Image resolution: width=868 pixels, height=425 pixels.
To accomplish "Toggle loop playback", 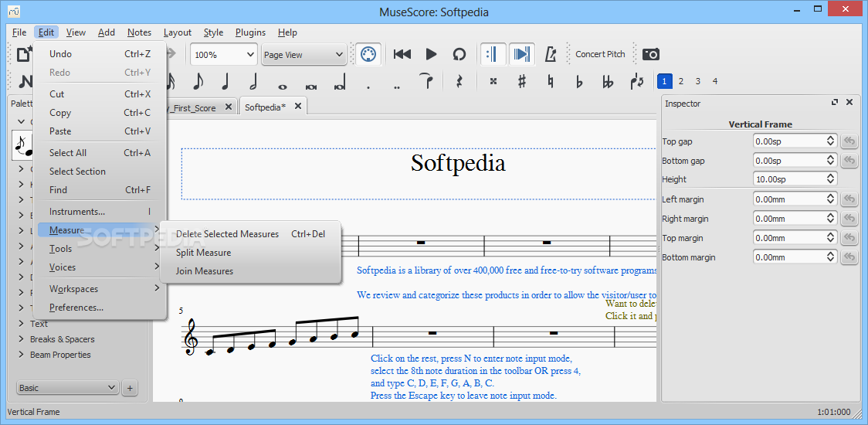I will tap(459, 54).
